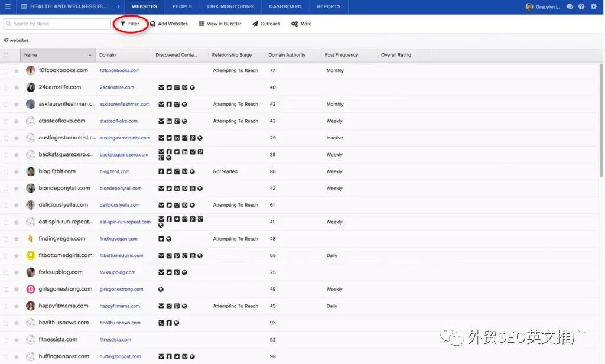The image size is (605, 364).
Task: Open the deliciouslyella.com domain link
Action: pyautogui.click(x=119, y=206)
